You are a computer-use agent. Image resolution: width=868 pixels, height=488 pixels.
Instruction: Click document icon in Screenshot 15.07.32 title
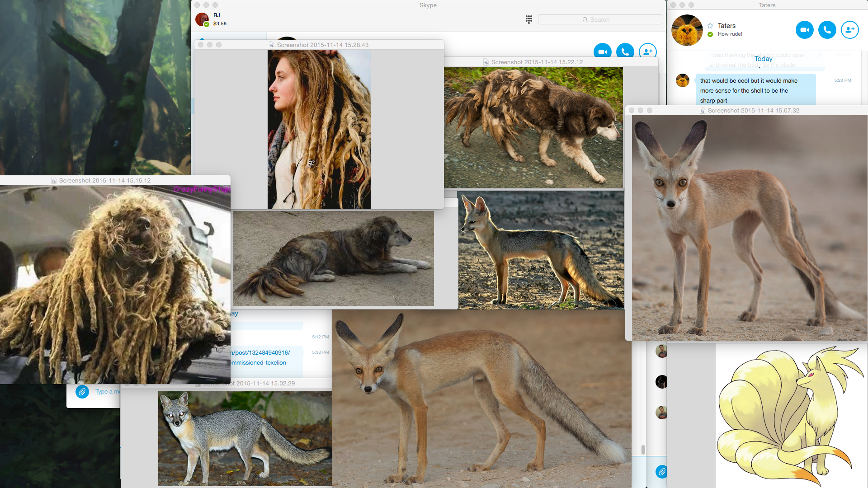coord(703,110)
